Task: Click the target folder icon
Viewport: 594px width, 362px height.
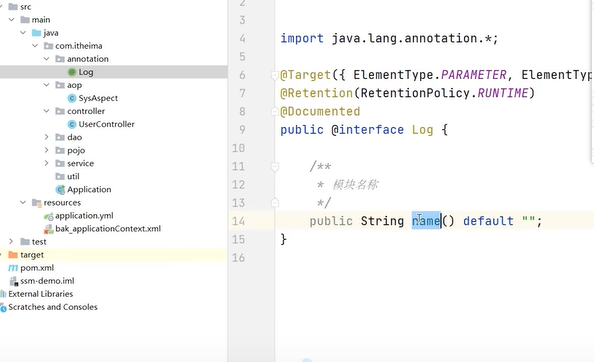Action: [x=13, y=255]
